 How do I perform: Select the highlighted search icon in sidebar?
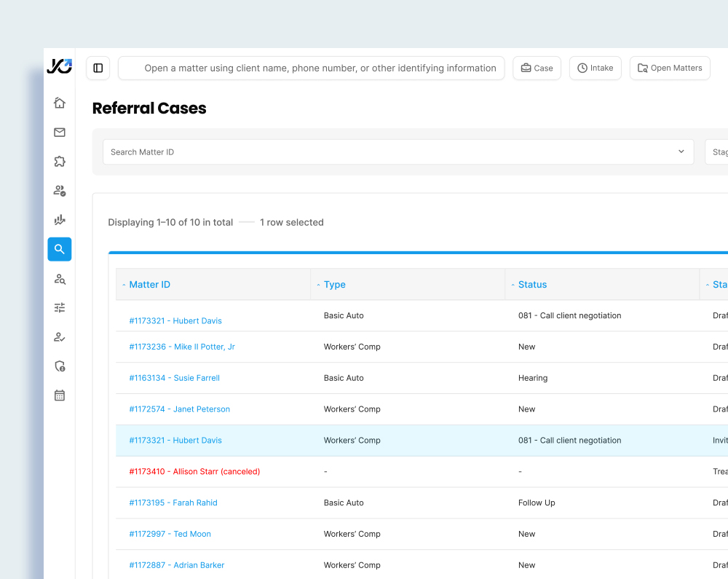pyautogui.click(x=60, y=249)
